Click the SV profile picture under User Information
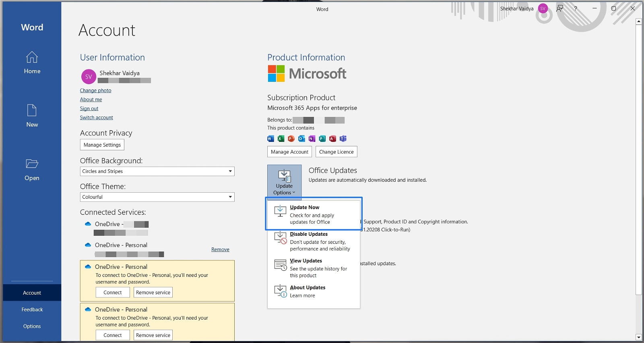Viewport: 644px width, 343px height. click(x=89, y=77)
